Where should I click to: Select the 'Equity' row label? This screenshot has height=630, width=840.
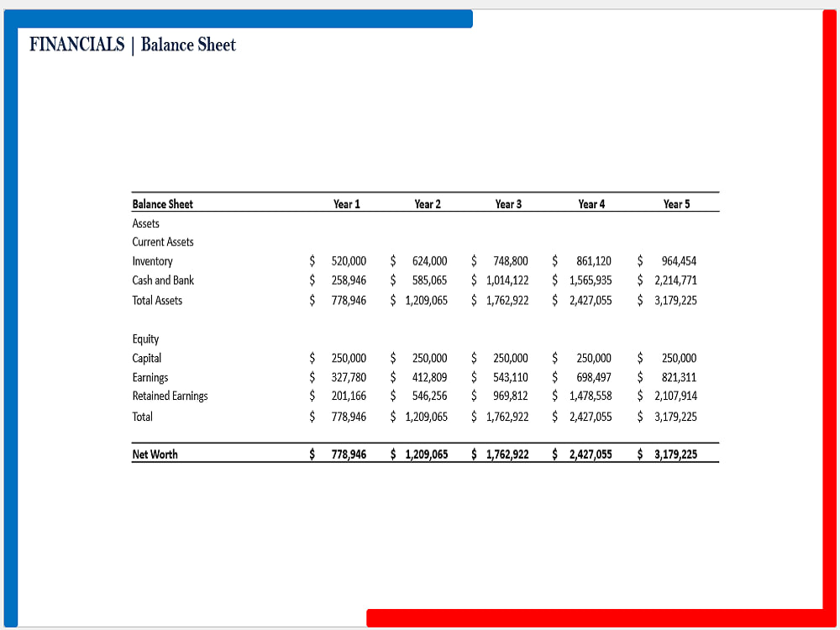pyautogui.click(x=145, y=339)
